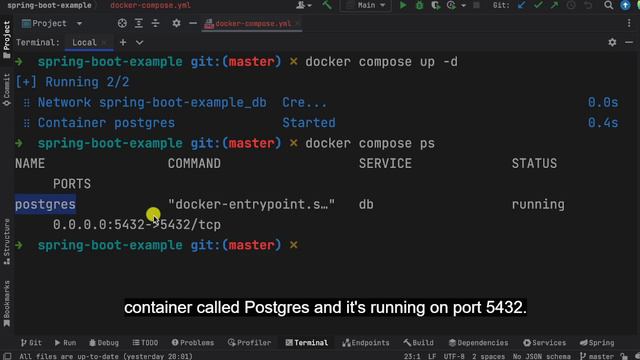The height and width of the screenshot is (360, 640).
Task: Push commits with the Git arrow
Action: click(554, 5)
